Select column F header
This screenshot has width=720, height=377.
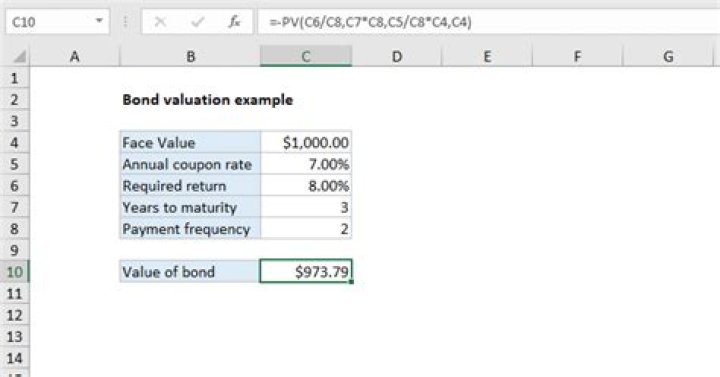tap(577, 56)
